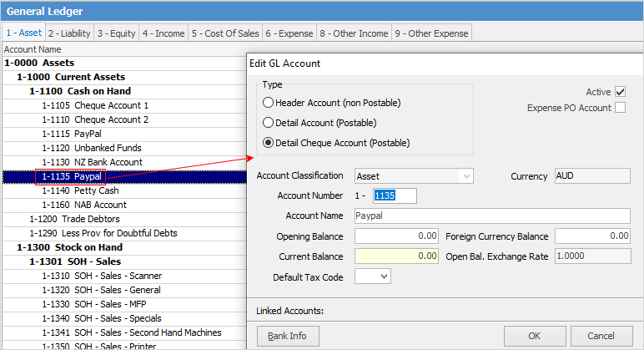644x350 pixels.
Task: Select the 6 - Expense tab
Action: coord(289,33)
